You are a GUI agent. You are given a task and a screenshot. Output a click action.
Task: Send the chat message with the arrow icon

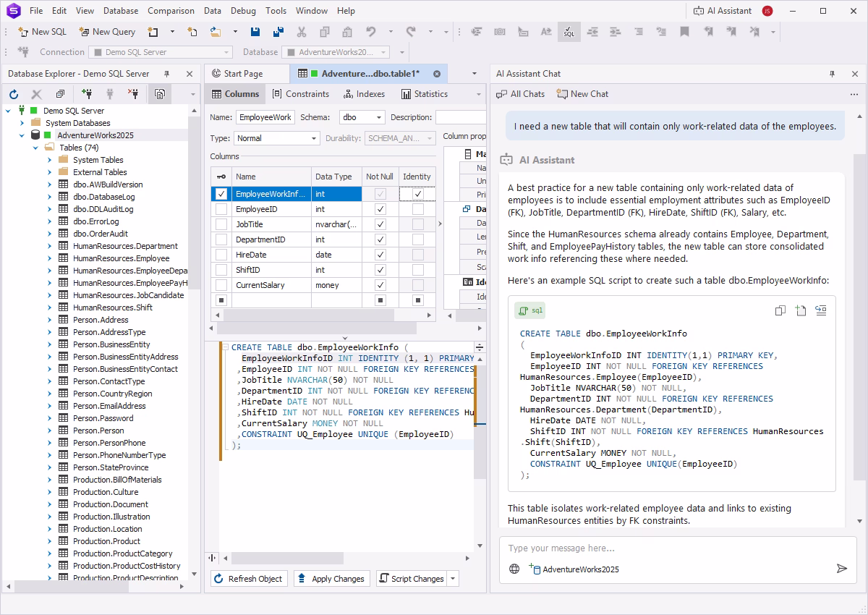pos(842,569)
